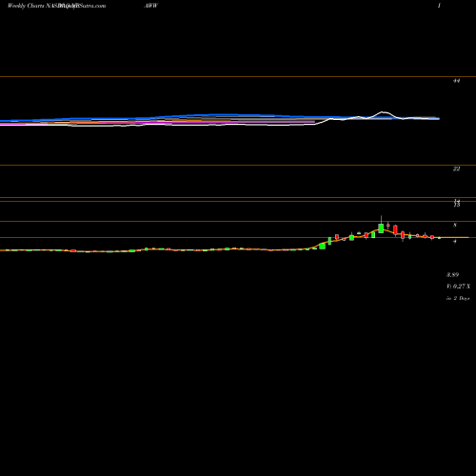
Task: Click the 4 price axis label
Action: click(455, 242)
